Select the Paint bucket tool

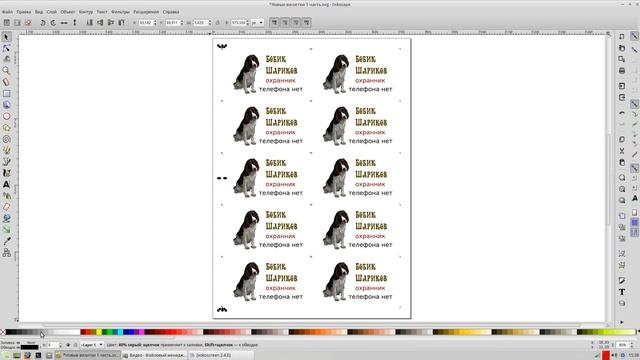tap(6, 218)
